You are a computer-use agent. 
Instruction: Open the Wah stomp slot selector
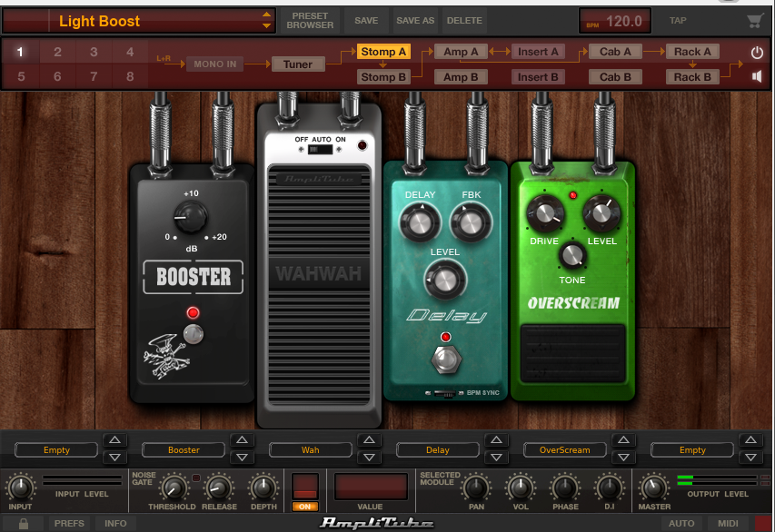coord(311,450)
